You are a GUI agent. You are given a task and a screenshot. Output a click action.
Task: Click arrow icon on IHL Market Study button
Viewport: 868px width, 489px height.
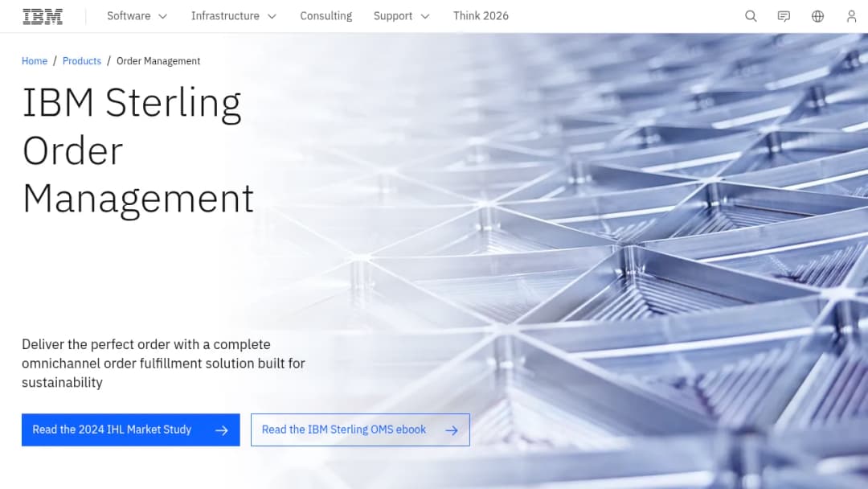(x=222, y=430)
